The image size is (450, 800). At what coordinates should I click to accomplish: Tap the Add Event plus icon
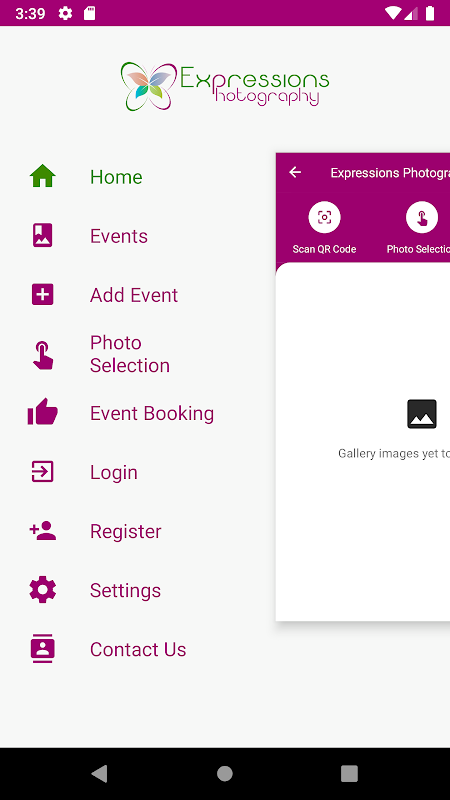tap(42, 294)
